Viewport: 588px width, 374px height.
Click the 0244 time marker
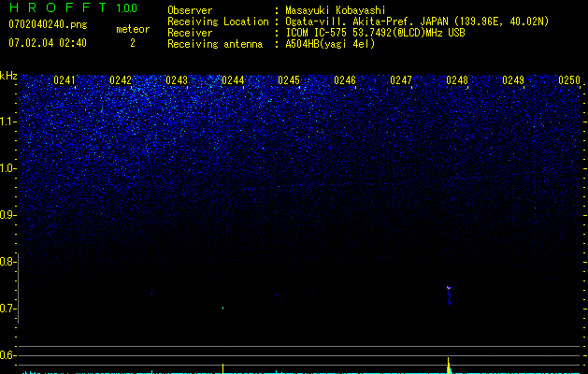coord(233,80)
